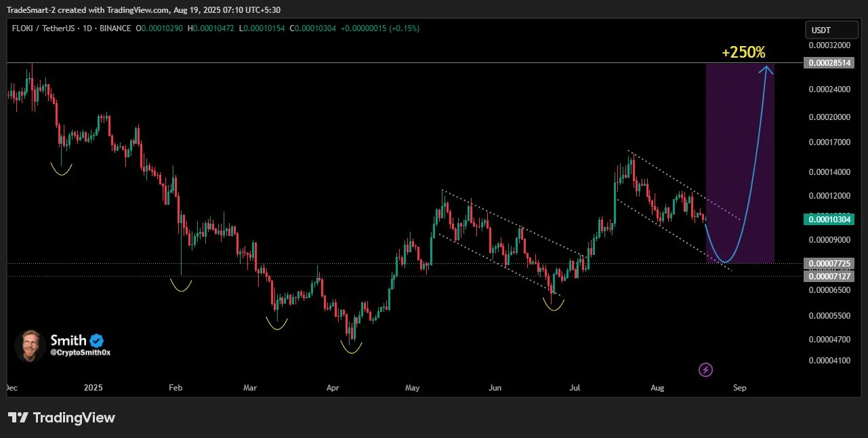Click the 2025 label on time axis
The width and height of the screenshot is (868, 438).
click(x=93, y=388)
